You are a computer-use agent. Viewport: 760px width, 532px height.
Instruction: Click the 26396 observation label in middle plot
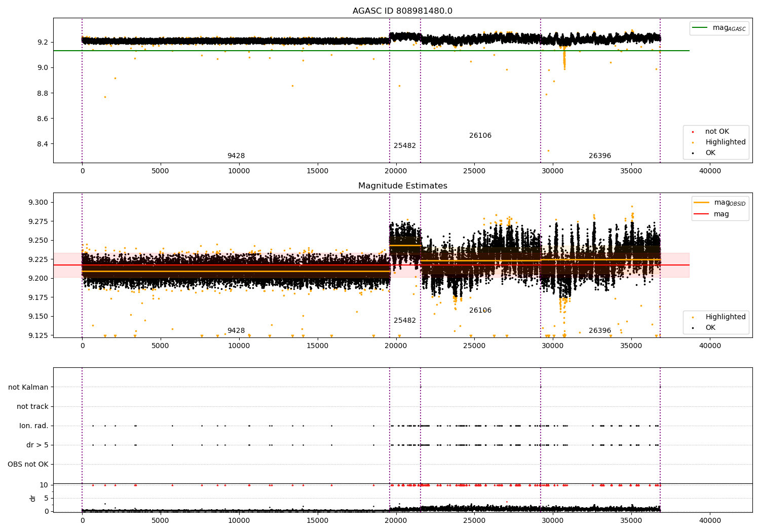point(600,331)
